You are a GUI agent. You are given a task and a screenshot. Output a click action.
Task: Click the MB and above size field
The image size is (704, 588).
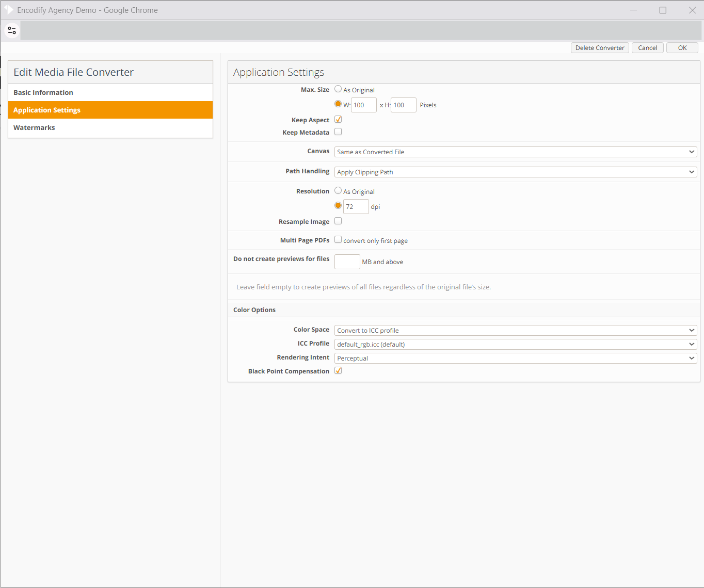(347, 262)
